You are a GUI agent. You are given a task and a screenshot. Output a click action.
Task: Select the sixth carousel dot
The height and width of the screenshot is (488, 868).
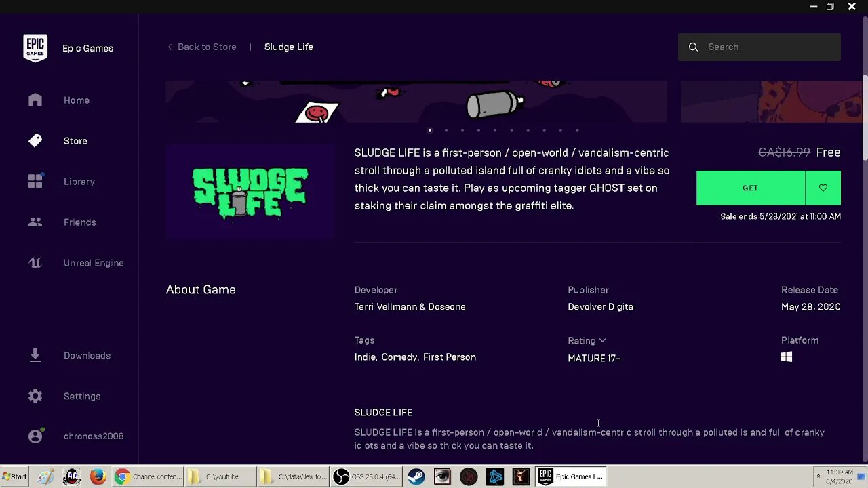click(511, 130)
